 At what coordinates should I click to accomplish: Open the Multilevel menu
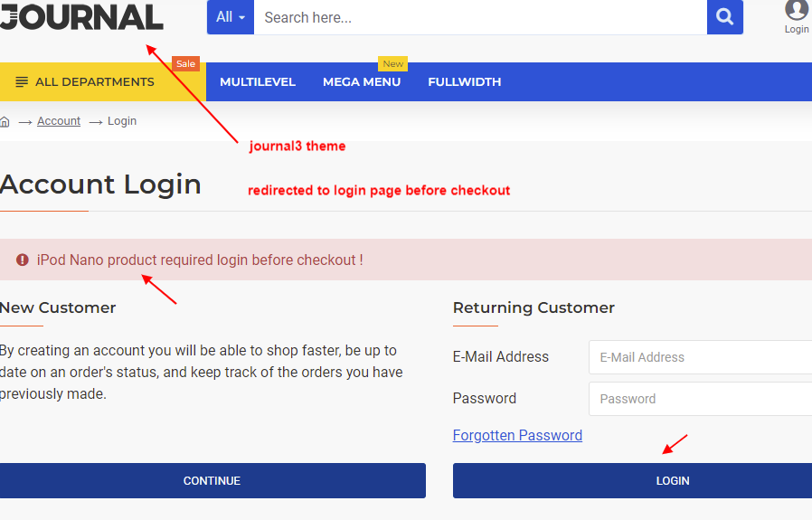click(x=258, y=81)
